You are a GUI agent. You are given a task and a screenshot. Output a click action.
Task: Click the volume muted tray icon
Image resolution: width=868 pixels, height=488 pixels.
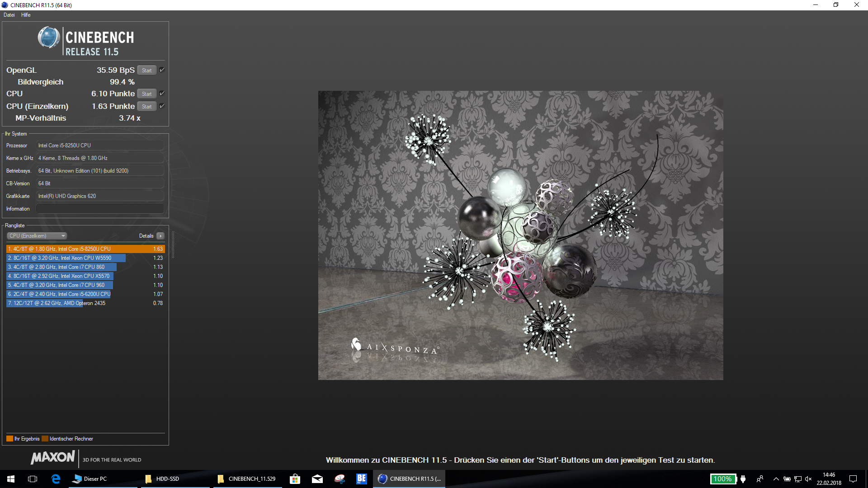point(808,479)
